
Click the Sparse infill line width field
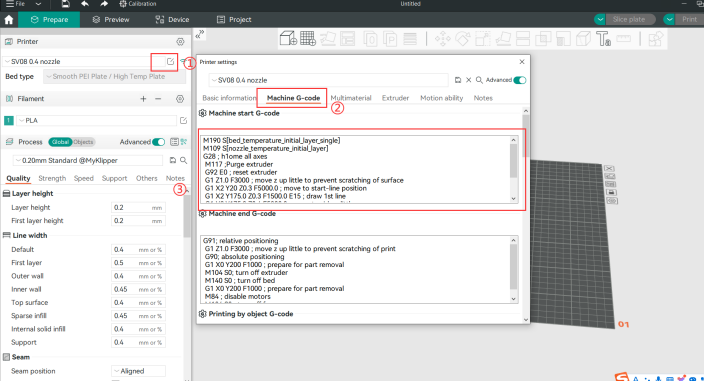[138, 316]
